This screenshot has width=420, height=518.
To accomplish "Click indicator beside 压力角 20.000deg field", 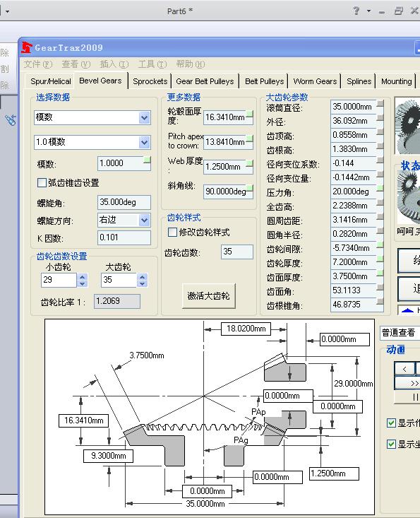I will coord(380,188).
